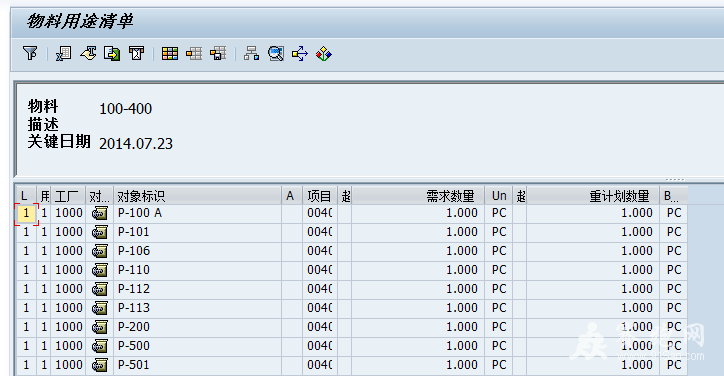The image size is (724, 376).
Task: Click the Un column PC cell in P-500 row
Action: [499, 346]
